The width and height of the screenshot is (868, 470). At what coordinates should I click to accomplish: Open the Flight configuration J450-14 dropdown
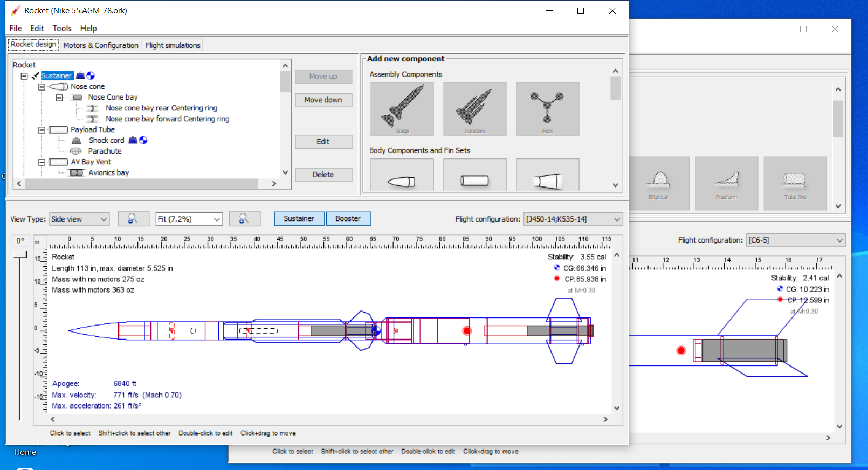(573, 219)
